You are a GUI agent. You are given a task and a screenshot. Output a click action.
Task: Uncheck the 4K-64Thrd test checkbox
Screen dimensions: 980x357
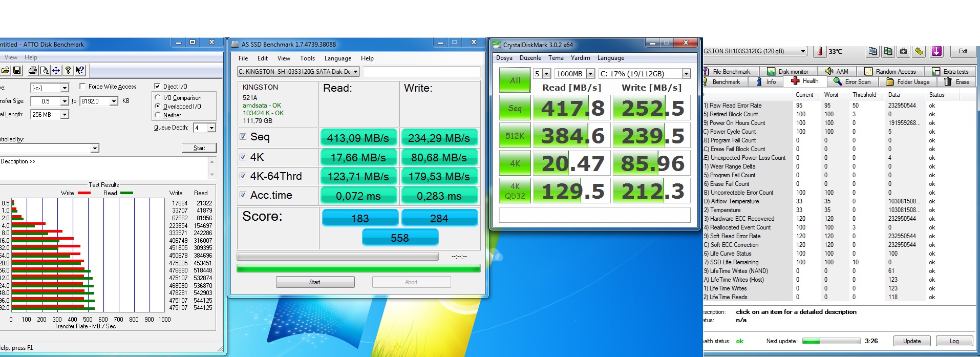[x=243, y=176]
